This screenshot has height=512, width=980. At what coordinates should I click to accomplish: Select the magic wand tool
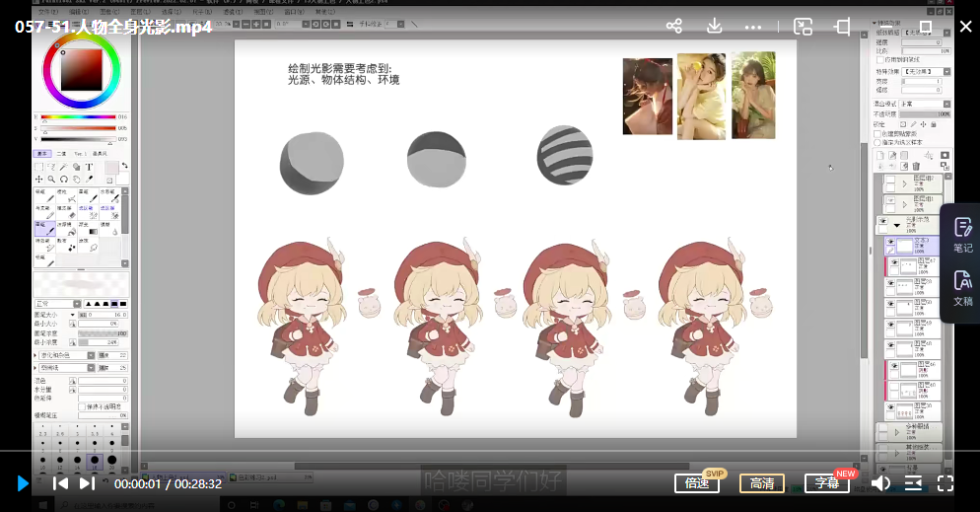64,167
